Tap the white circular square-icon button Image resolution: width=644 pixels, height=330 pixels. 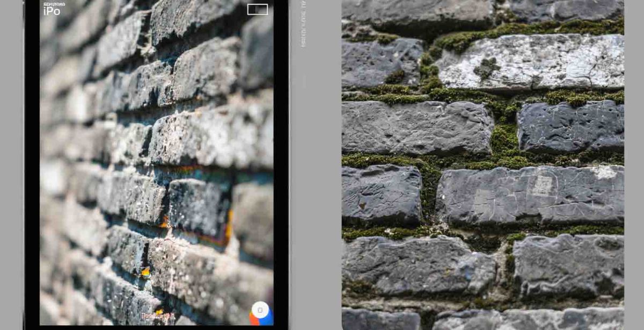point(260,310)
